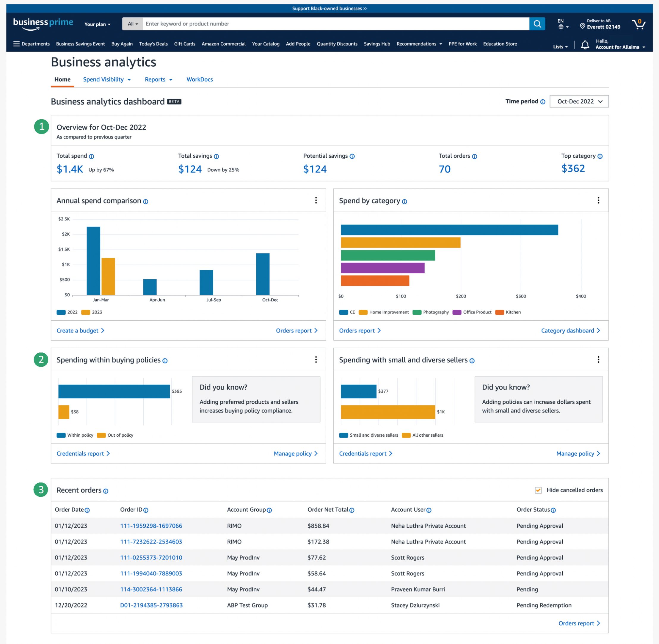
Task: Click Manage policy under buying policies
Action: (x=296, y=454)
